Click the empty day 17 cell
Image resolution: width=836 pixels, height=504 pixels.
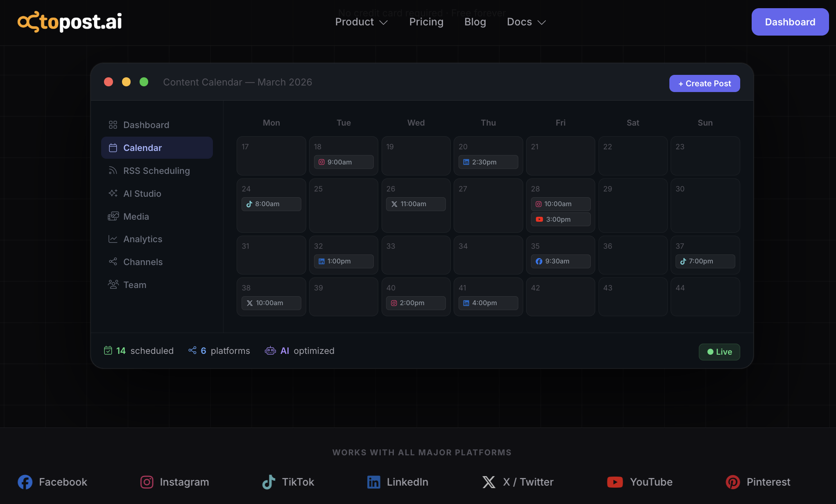271,156
